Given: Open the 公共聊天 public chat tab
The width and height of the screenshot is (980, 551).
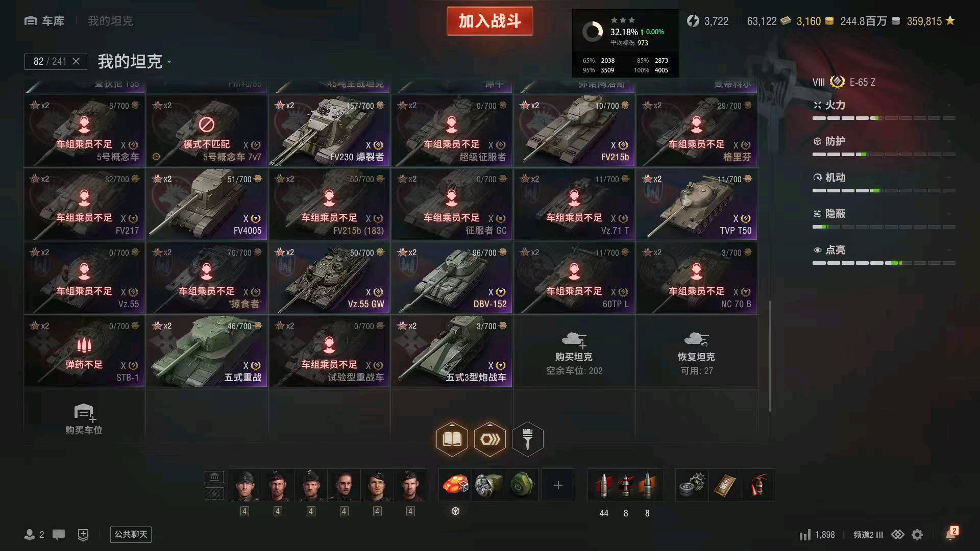Looking at the screenshot, I should coord(131,534).
